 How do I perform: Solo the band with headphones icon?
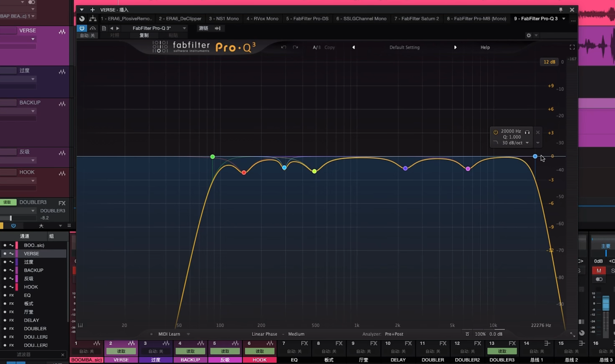[x=527, y=132]
